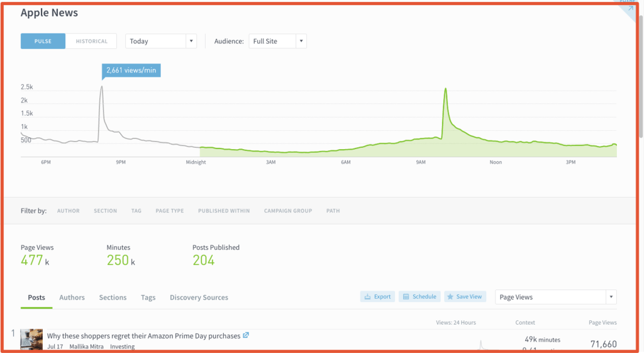Open external link icon beside Amazon Prime Day post
The height and width of the screenshot is (353, 644).
(x=246, y=335)
